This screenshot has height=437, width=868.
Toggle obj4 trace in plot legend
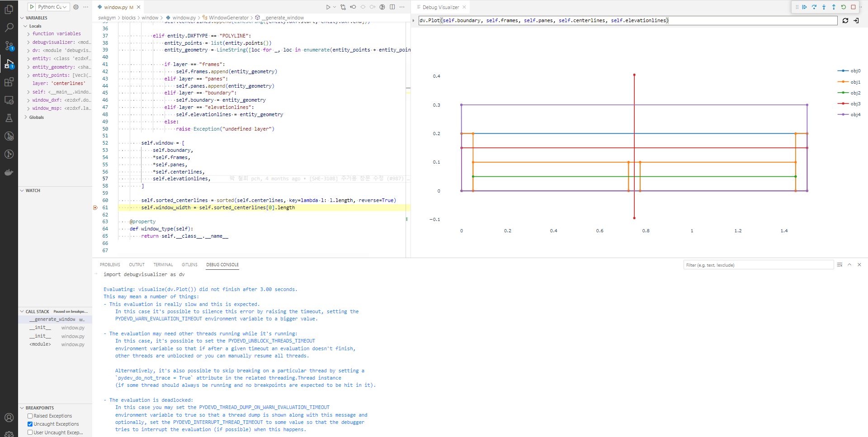coord(849,114)
